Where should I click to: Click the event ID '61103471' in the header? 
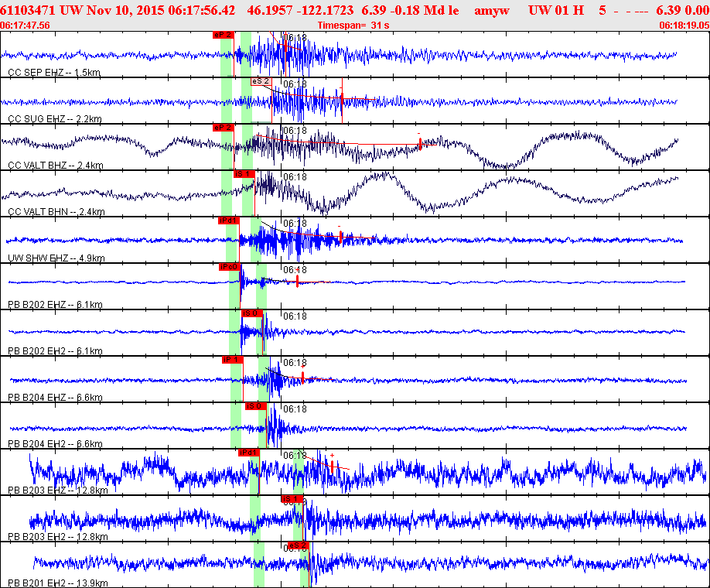[28, 10]
